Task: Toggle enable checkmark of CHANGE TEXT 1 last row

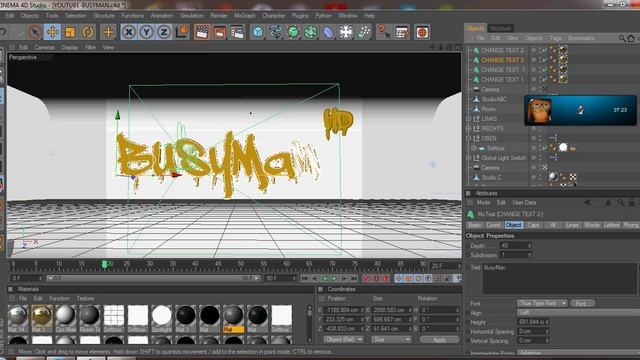Action: click(544, 80)
